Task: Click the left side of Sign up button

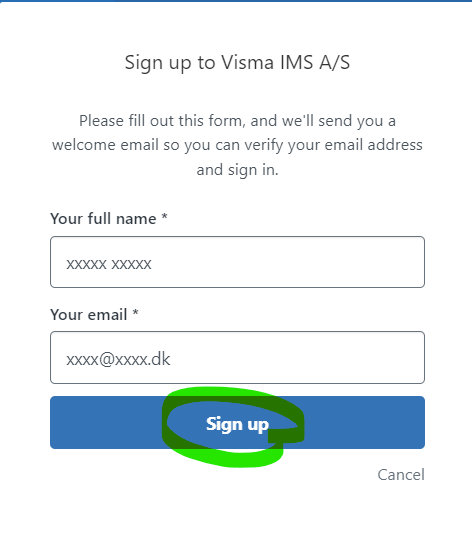Action: tap(106, 422)
